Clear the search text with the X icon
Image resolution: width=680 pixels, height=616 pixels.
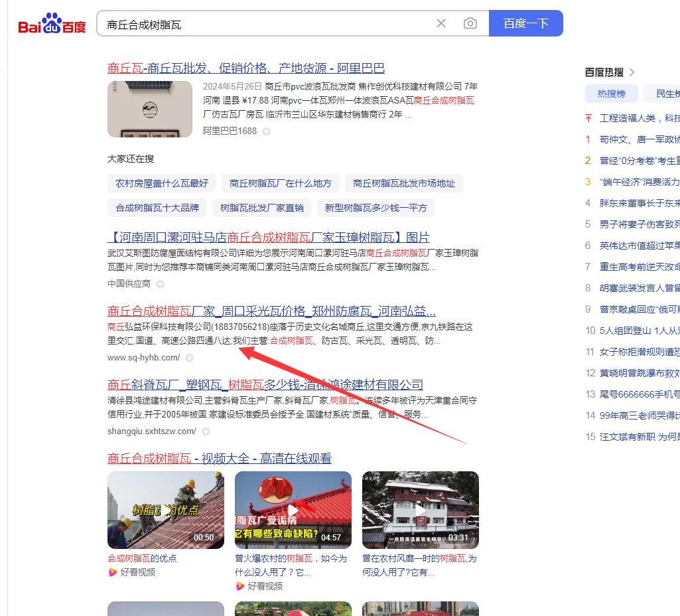pos(441,23)
